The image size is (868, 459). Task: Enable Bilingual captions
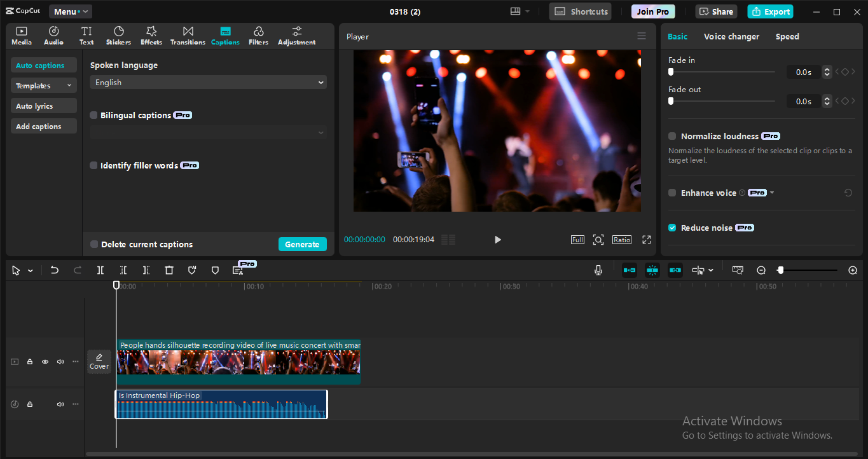(93, 115)
